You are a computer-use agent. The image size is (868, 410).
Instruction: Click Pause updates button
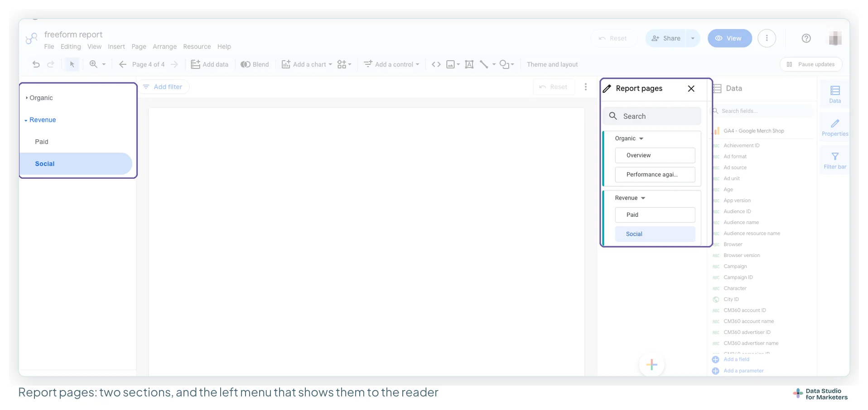[x=811, y=64]
